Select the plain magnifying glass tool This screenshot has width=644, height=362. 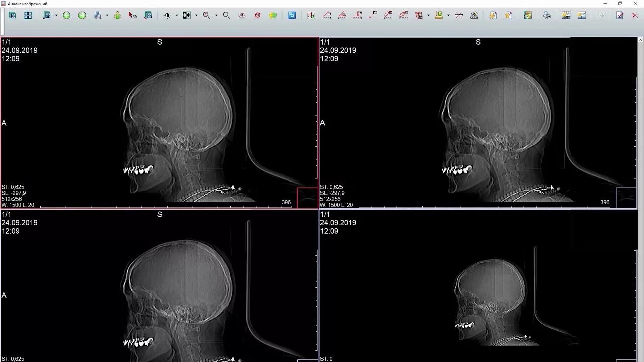227,15
